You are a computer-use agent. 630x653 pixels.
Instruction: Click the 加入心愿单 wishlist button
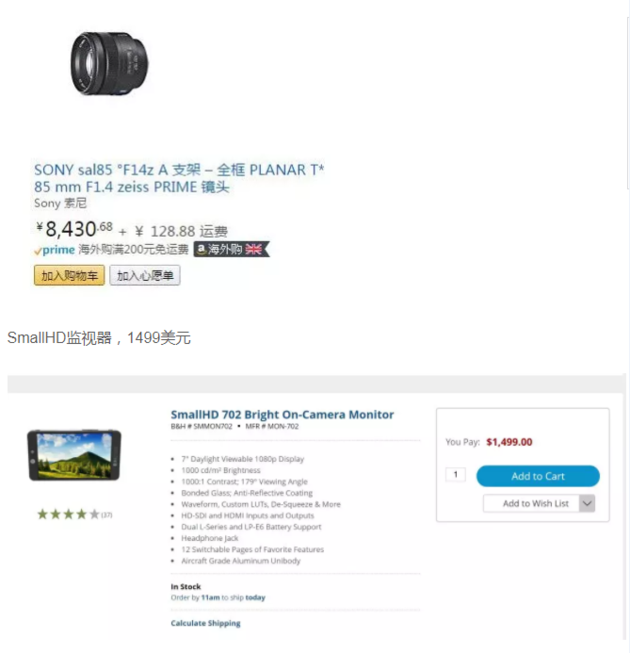[x=145, y=275]
